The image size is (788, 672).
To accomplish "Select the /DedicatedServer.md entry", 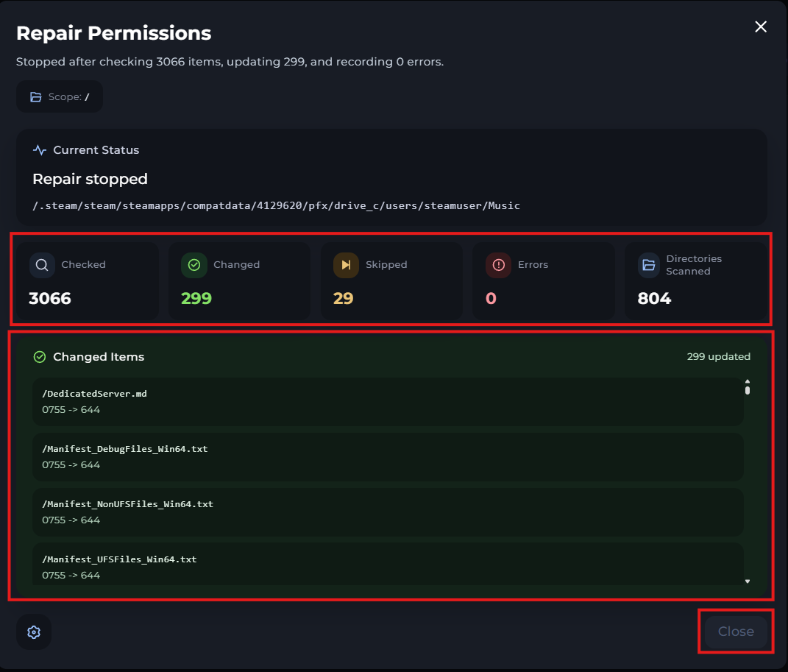I will (388, 402).
